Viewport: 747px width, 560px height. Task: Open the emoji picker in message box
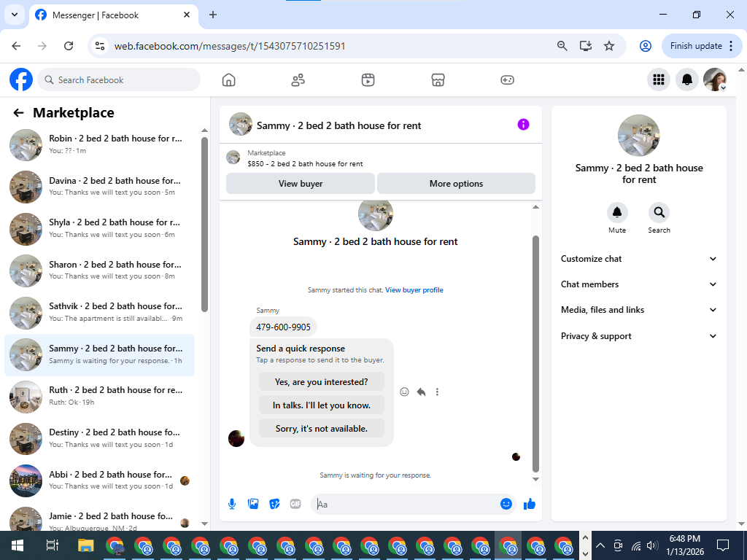point(506,504)
